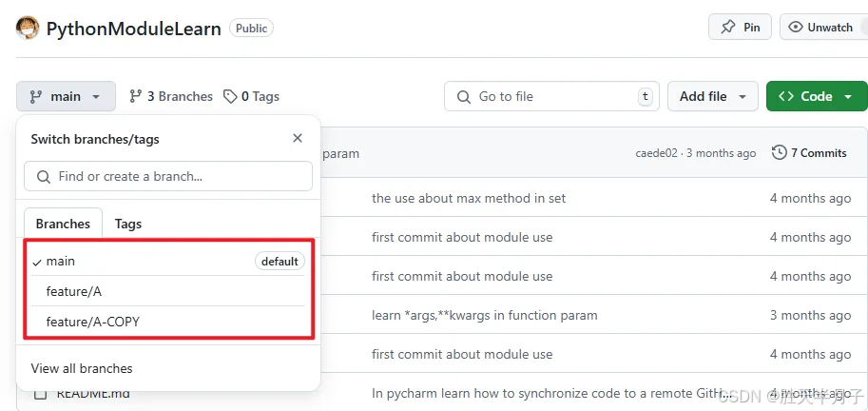The image size is (868, 411).
Task: Close the Switch branches/tags popup
Action: tap(298, 139)
